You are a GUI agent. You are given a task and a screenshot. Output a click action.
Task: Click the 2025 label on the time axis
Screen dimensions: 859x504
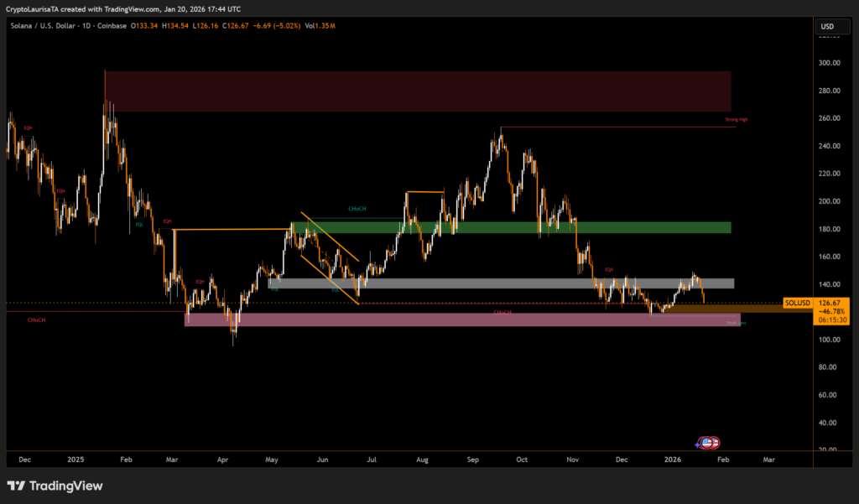point(75,460)
